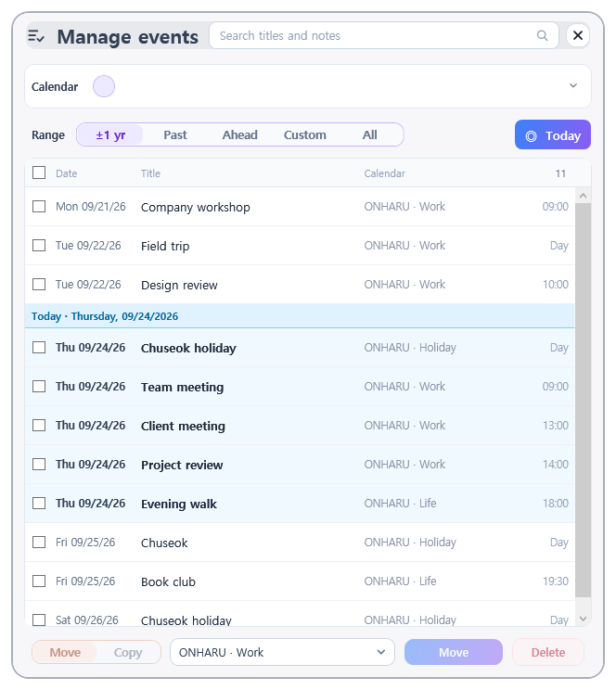616x690 pixels.
Task: Click the checklist icon beside Manage events
Action: tap(36, 36)
